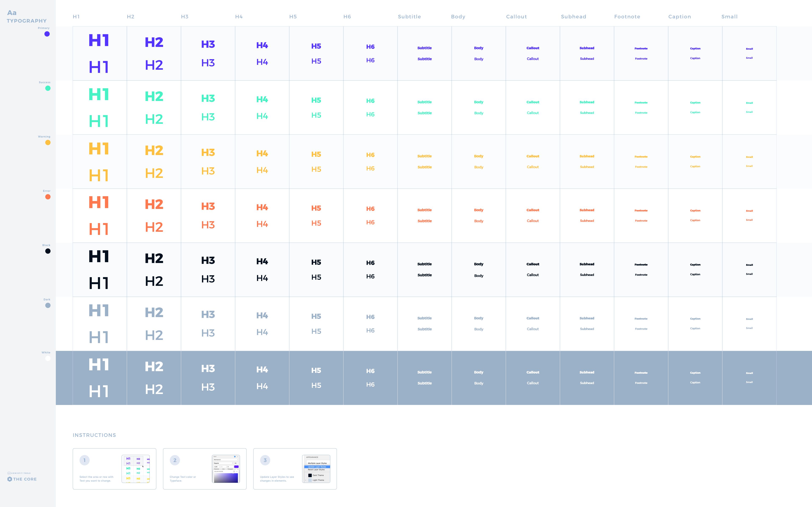Click THE CORE hexagon logo icon

point(10,479)
